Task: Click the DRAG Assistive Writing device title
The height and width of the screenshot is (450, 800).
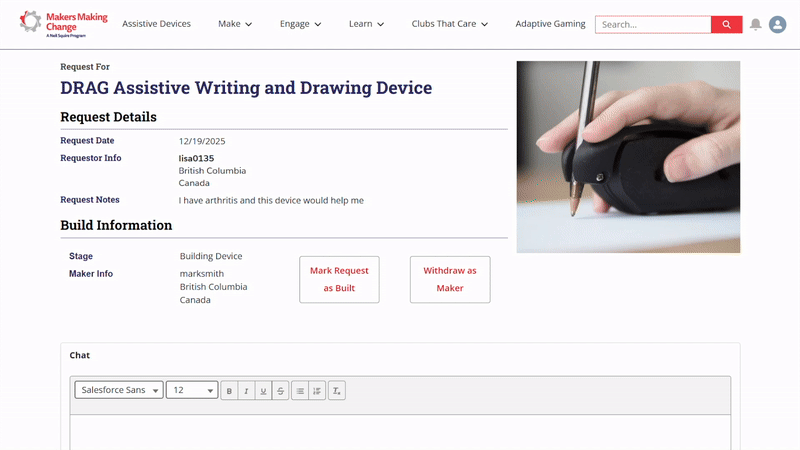Action: point(246,88)
